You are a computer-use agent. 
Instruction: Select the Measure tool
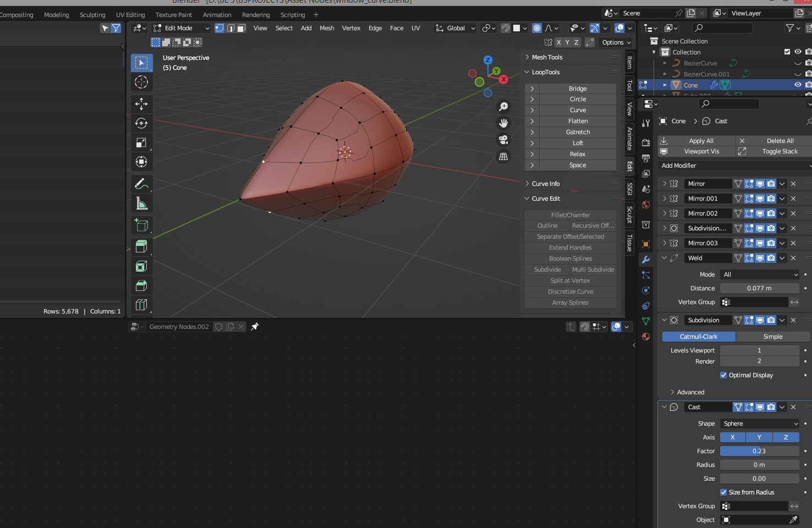point(141,204)
